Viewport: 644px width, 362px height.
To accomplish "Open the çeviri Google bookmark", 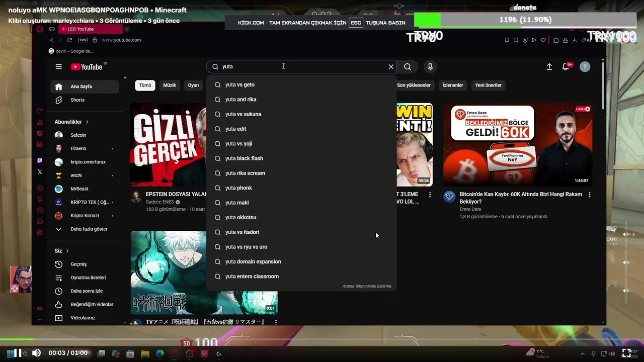I will [71, 51].
